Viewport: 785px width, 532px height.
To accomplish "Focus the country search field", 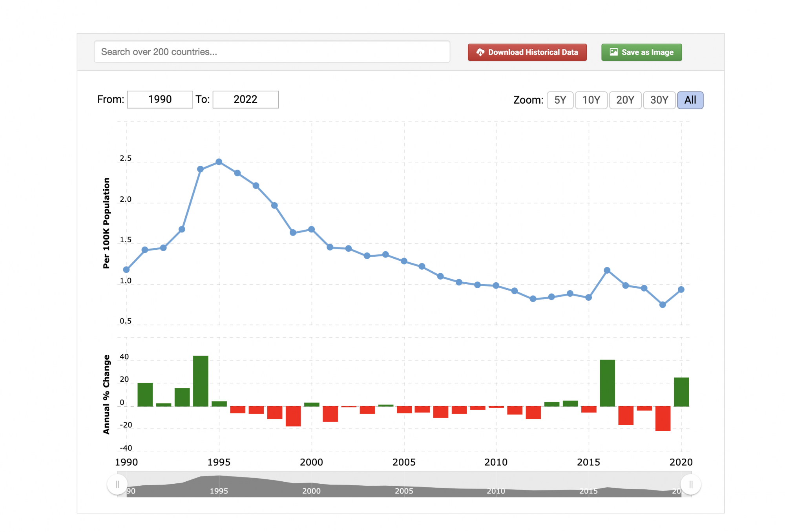I will tap(272, 52).
